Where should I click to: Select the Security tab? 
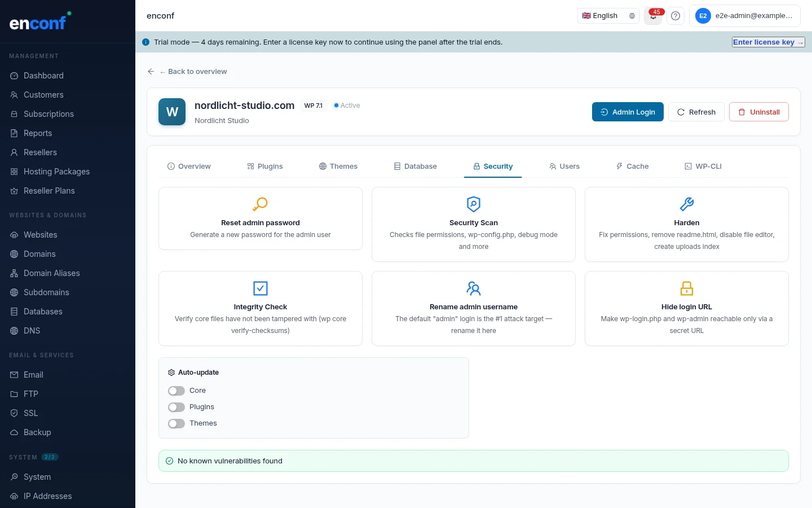[493, 167]
